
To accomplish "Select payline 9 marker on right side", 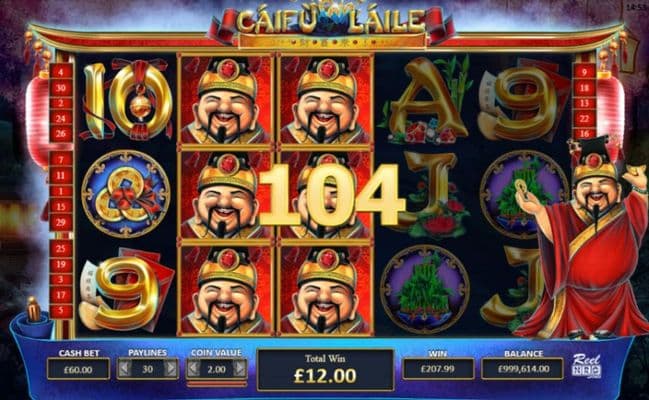I will coord(584,72).
